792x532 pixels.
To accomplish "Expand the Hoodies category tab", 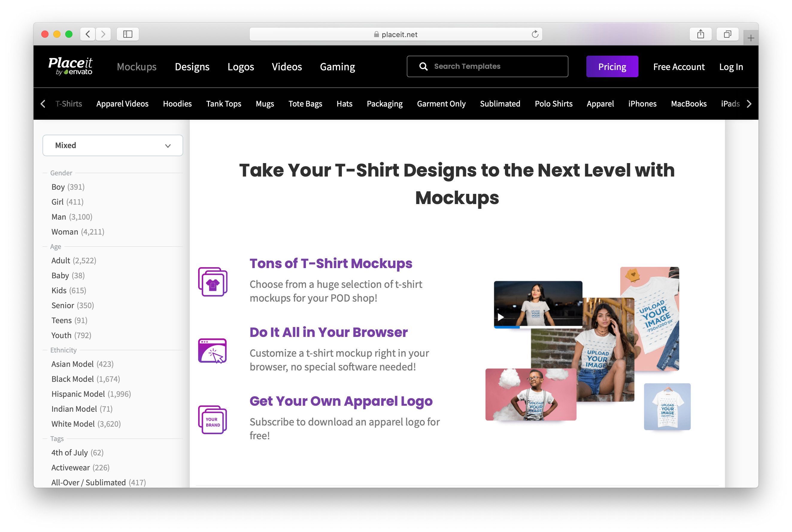I will click(x=177, y=103).
